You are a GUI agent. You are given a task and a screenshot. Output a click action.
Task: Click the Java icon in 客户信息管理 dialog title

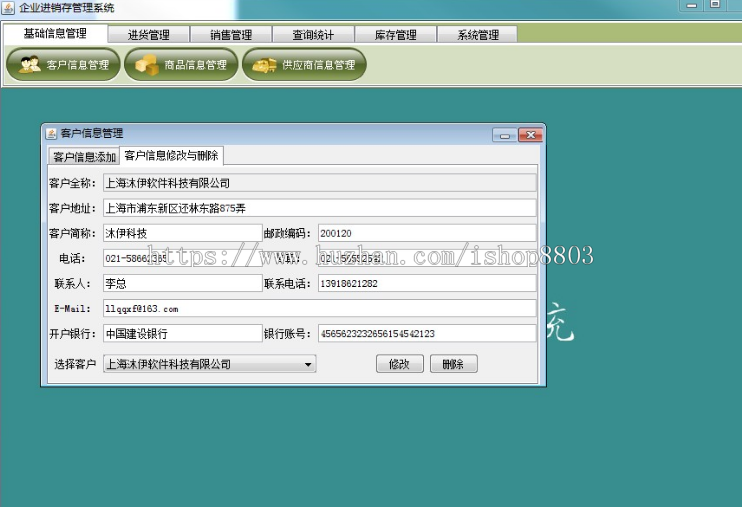[x=51, y=133]
